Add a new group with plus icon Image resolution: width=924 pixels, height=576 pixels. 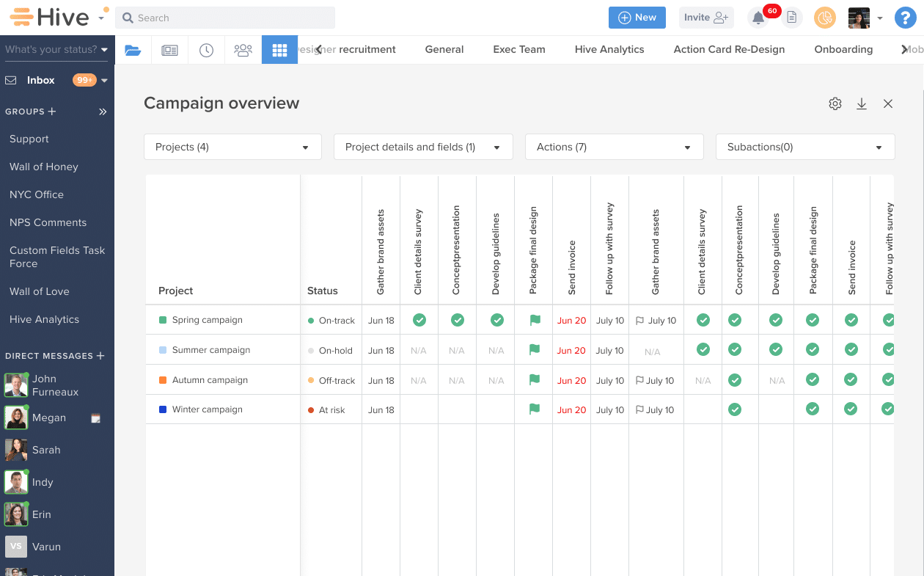coord(52,112)
